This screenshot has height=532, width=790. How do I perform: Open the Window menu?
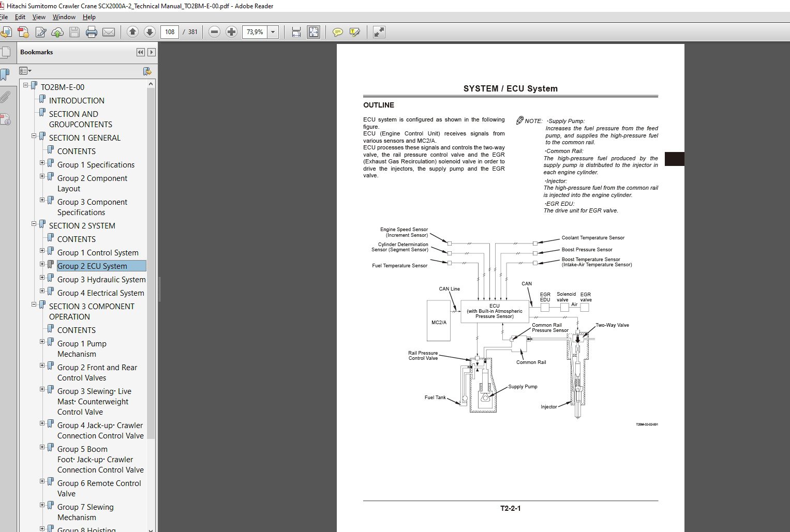click(64, 17)
